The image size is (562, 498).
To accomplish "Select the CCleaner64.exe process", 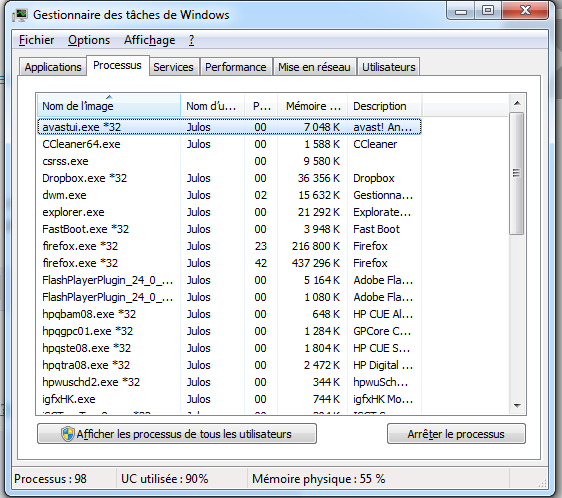I will click(229, 144).
